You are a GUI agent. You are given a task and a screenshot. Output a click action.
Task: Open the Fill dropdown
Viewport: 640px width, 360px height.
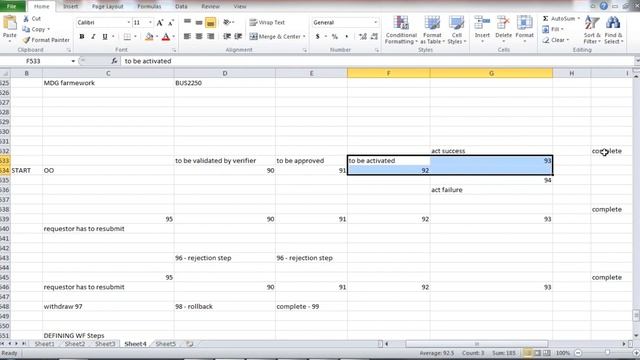pyautogui.click(x=553, y=29)
